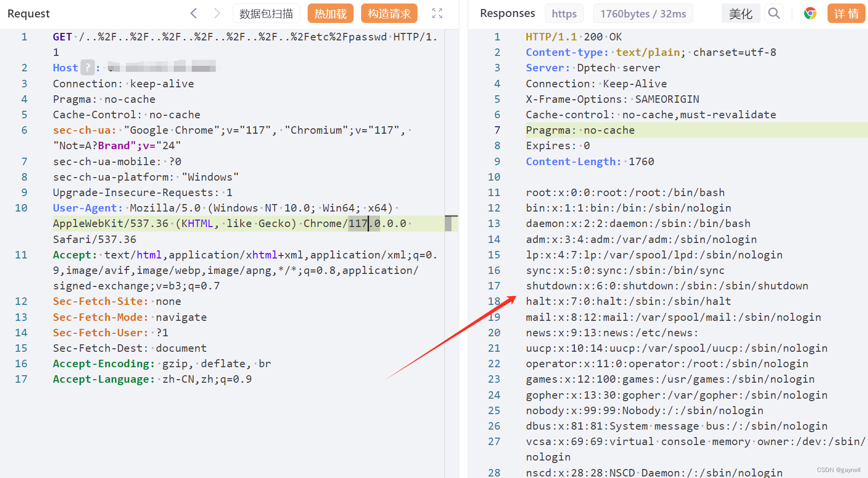
Task: Select the Host header name
Action: [x=65, y=67]
